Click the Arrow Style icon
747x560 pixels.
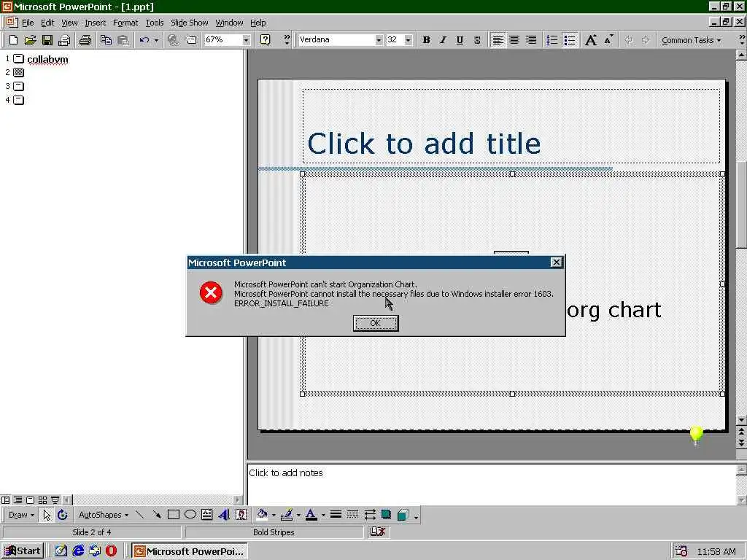coord(370,515)
